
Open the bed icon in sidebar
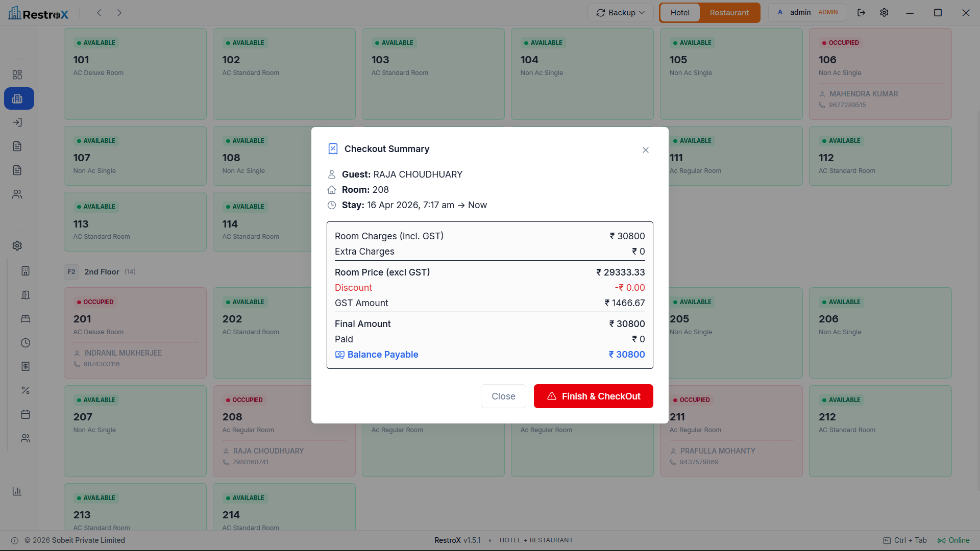pyautogui.click(x=26, y=319)
